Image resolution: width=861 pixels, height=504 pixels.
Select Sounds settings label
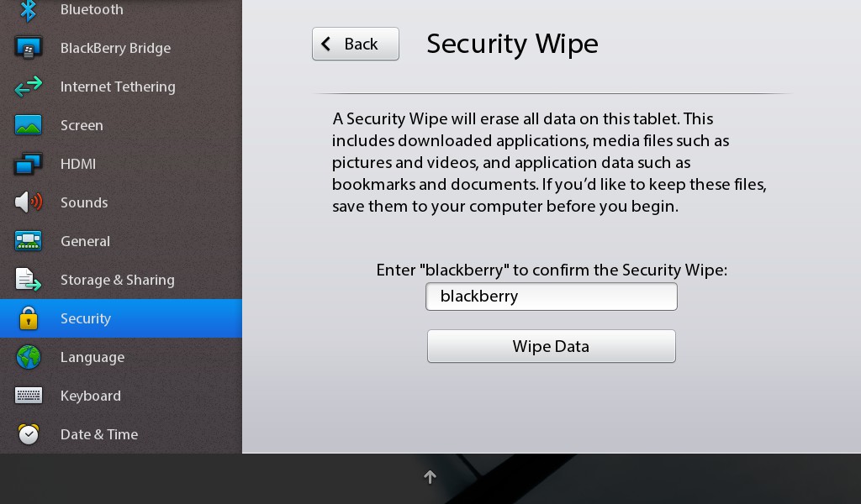click(84, 202)
